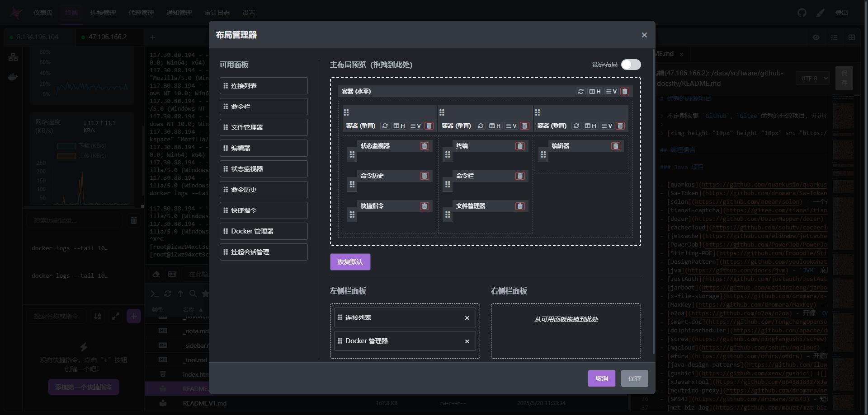Select 挂起会话管理 in available panels
Image resolution: width=868 pixels, height=415 pixels.
point(264,252)
